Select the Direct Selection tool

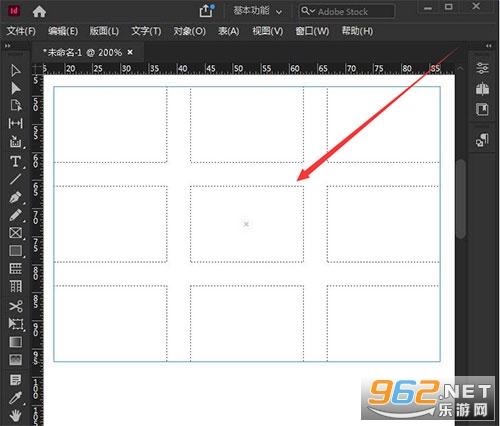(x=15, y=88)
